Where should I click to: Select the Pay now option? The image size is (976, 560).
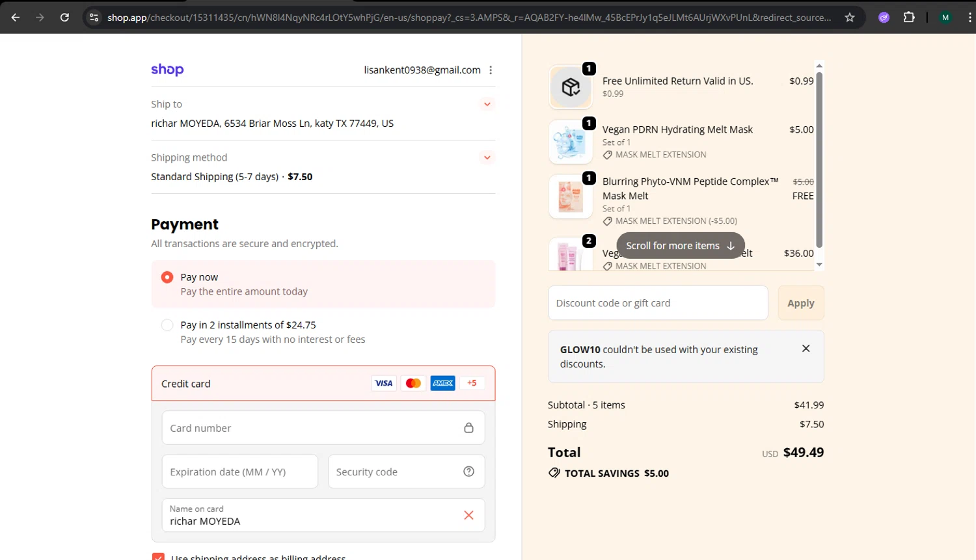(167, 277)
